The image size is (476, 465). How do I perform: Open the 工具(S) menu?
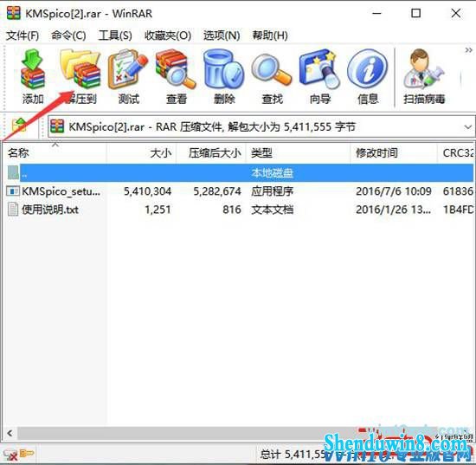pyautogui.click(x=115, y=36)
